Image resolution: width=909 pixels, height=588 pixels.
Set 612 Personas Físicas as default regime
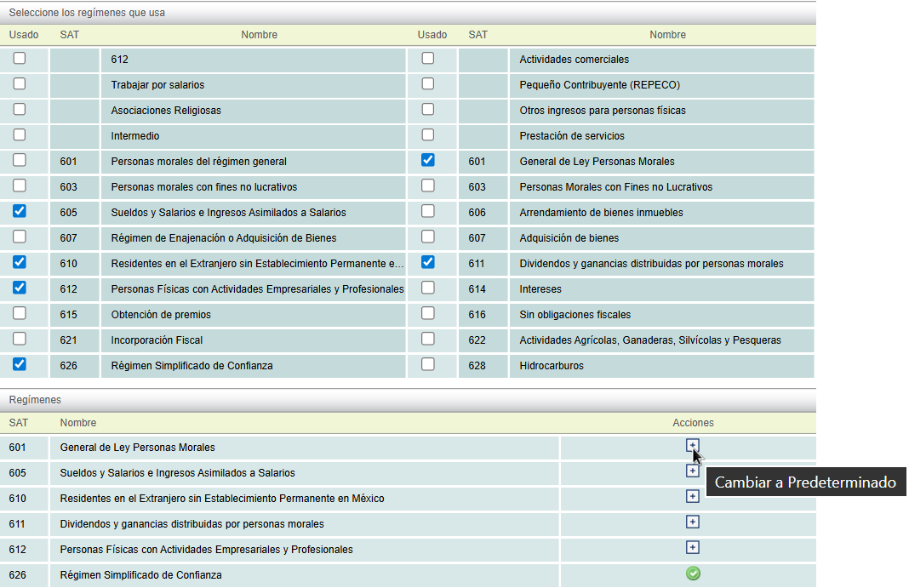(693, 548)
